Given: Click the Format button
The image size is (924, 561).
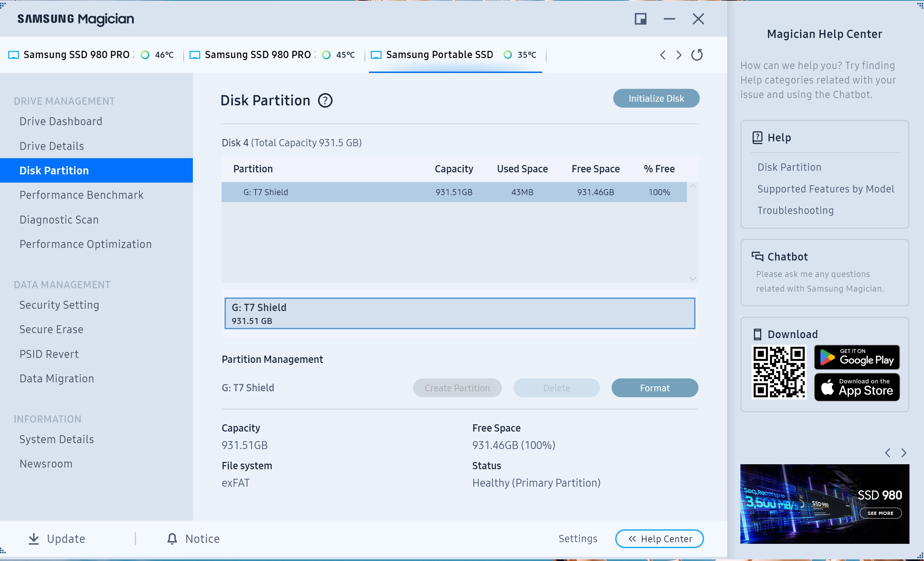Looking at the screenshot, I should click(x=655, y=388).
